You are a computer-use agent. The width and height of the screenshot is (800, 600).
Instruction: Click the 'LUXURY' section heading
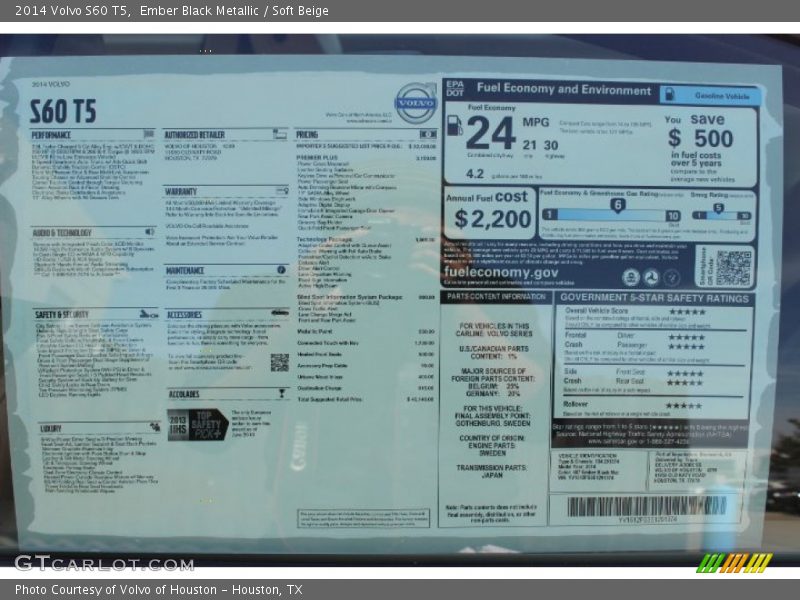pos(51,429)
